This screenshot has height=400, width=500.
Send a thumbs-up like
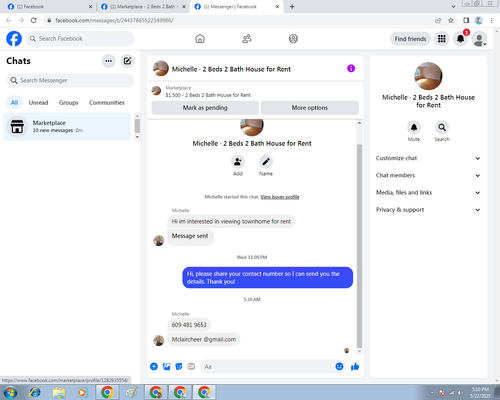pyautogui.click(x=355, y=367)
